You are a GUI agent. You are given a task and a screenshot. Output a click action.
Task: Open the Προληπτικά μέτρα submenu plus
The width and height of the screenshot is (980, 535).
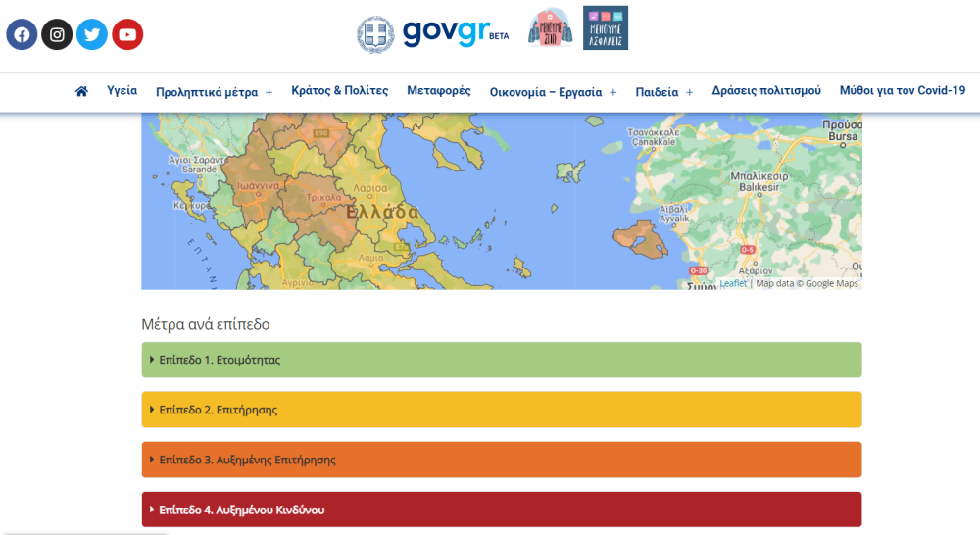[x=269, y=92]
